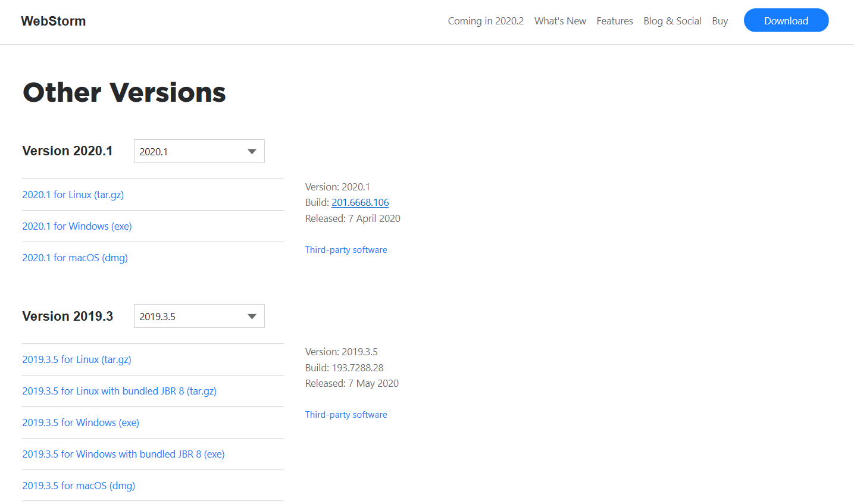Download 2020.1 for Linux (tar.gz)
This screenshot has height=504, width=854.
[73, 194]
